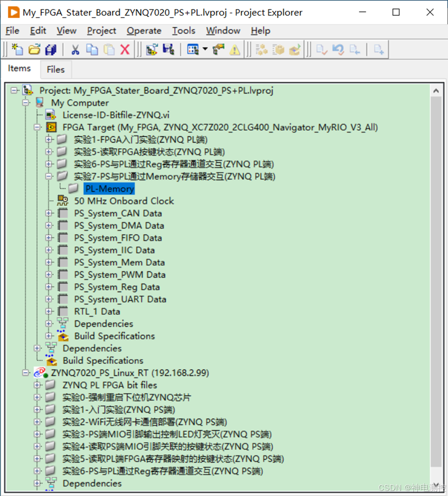Image resolution: width=448 pixels, height=496 pixels.
Task: Expand the PS_System_DMA Data item
Action: coord(48,225)
